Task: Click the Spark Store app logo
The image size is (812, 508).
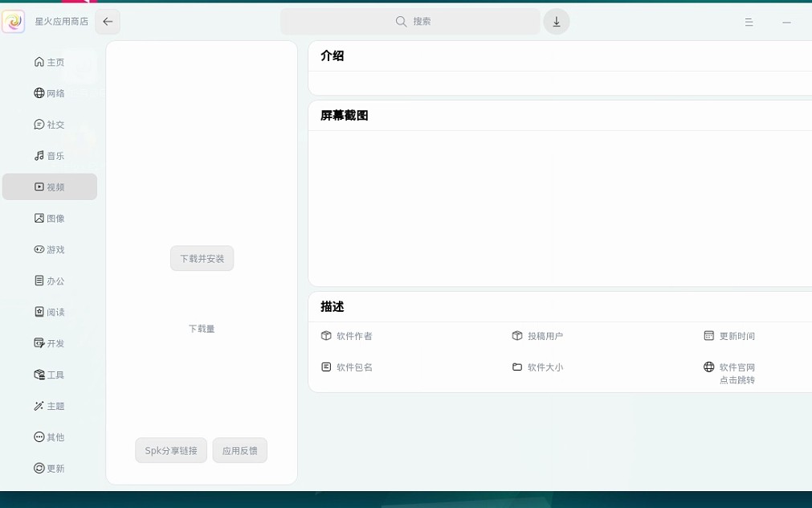Action: click(14, 22)
